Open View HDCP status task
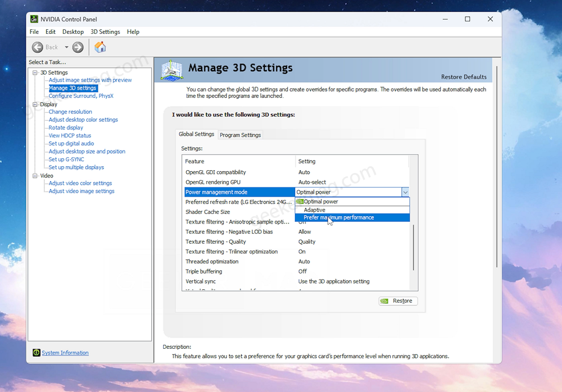 (x=70, y=135)
